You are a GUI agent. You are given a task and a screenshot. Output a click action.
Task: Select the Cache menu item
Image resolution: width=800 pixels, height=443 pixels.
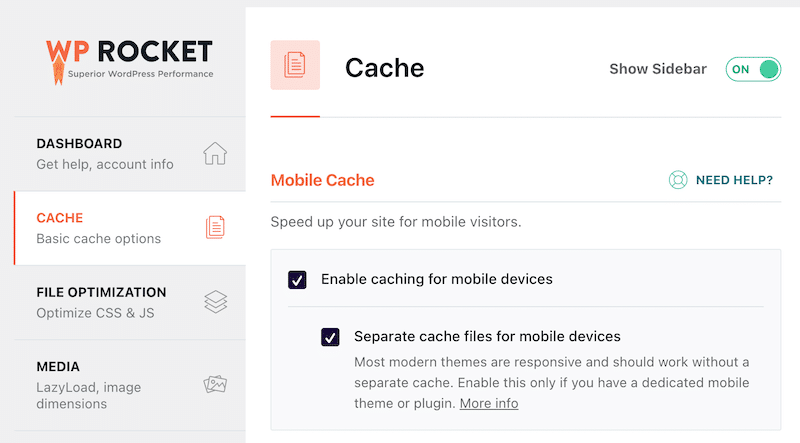(x=98, y=227)
